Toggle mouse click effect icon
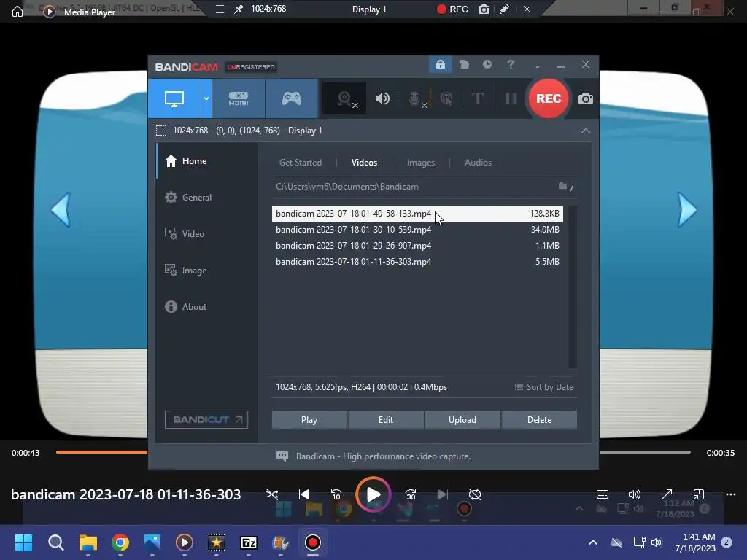The image size is (747, 560). click(x=446, y=98)
